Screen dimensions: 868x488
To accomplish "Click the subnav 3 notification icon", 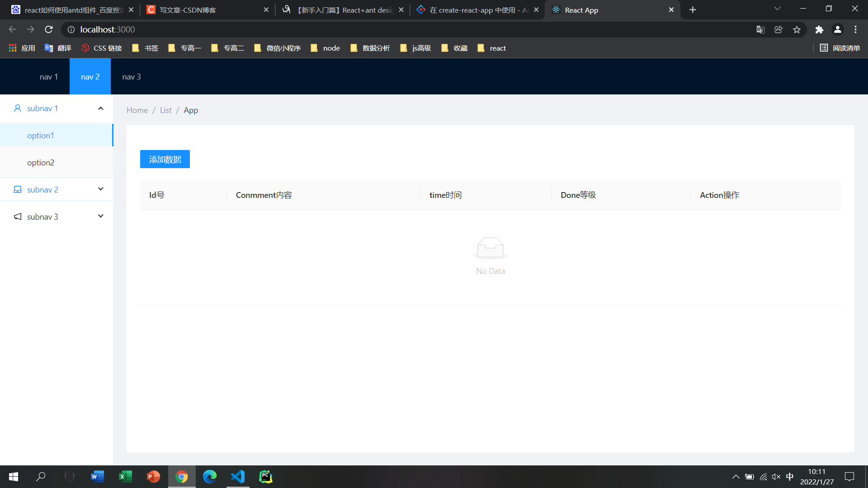I will (x=18, y=217).
